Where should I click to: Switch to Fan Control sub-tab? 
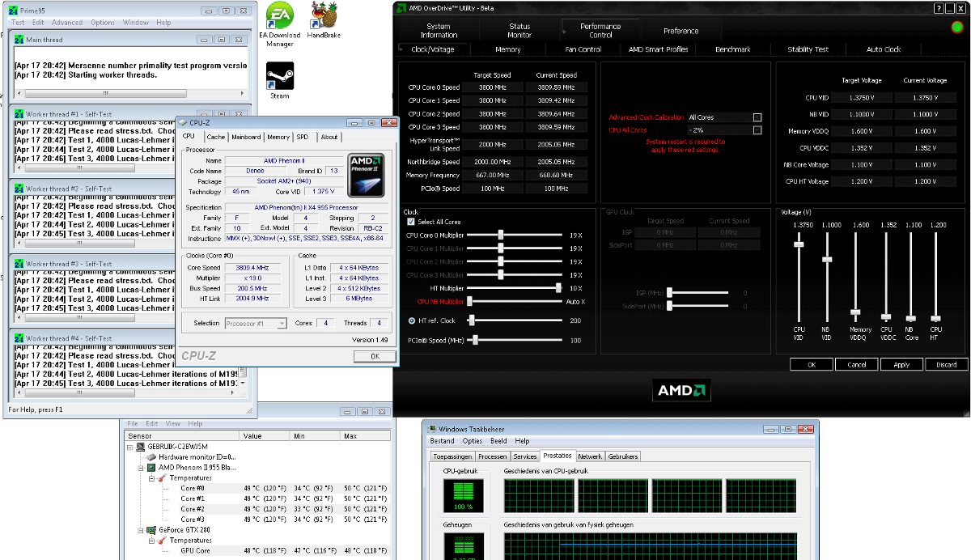pos(583,49)
